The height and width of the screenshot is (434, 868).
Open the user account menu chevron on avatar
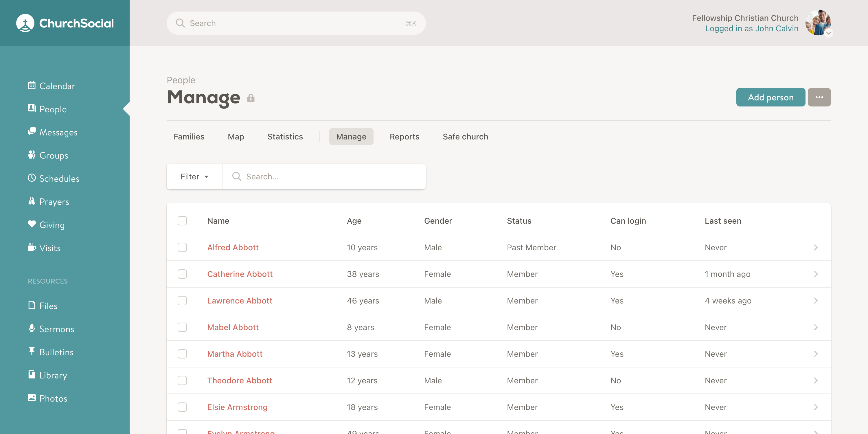pyautogui.click(x=828, y=33)
